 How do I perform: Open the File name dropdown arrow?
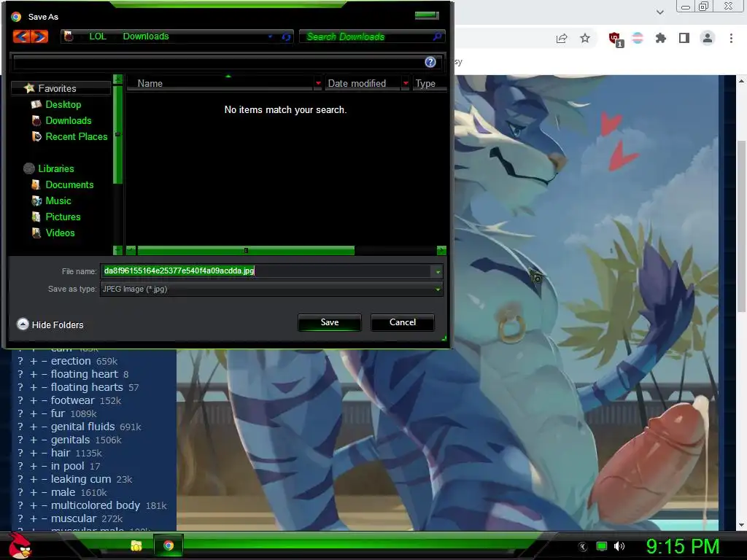pos(438,271)
